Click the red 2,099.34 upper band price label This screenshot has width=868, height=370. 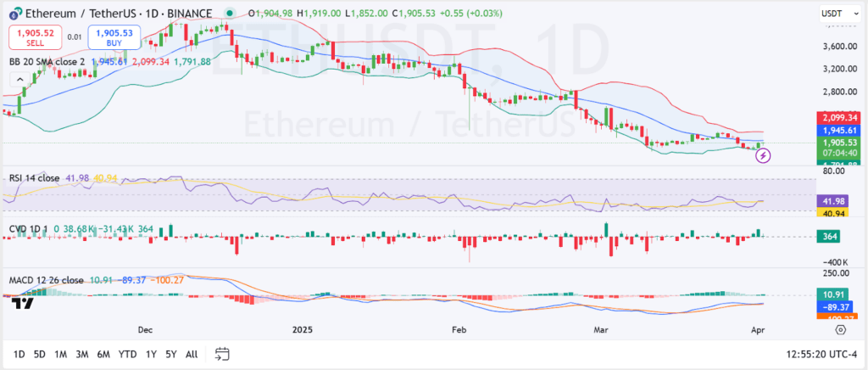pos(837,117)
